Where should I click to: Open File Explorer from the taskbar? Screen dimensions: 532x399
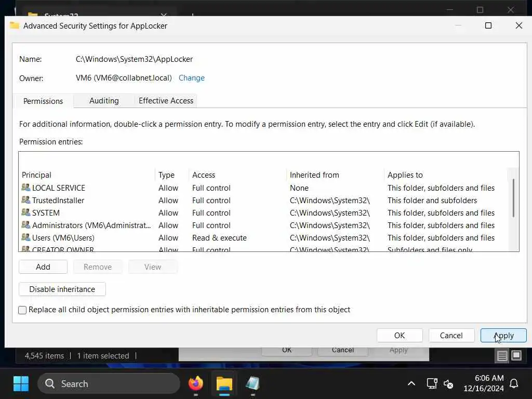pos(224,384)
